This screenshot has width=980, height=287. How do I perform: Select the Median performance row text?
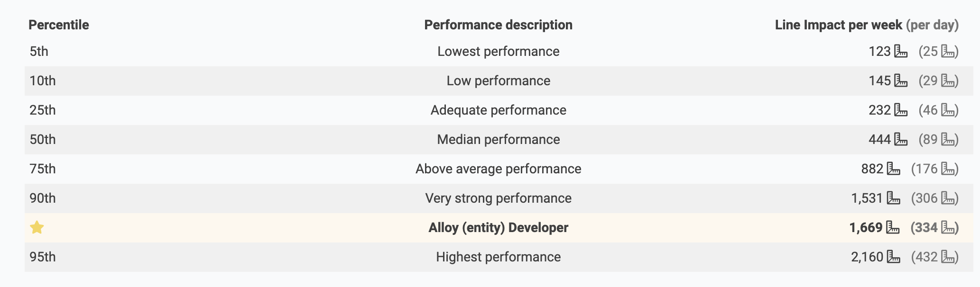(x=498, y=139)
